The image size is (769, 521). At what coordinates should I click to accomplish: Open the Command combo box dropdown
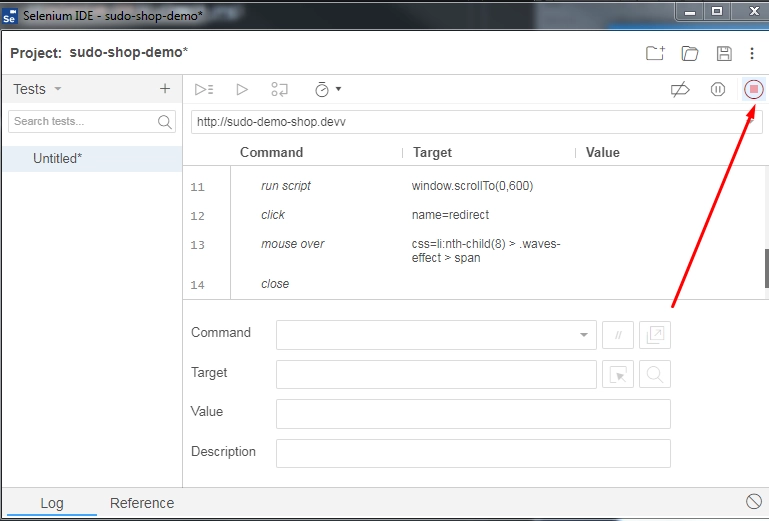coord(584,335)
